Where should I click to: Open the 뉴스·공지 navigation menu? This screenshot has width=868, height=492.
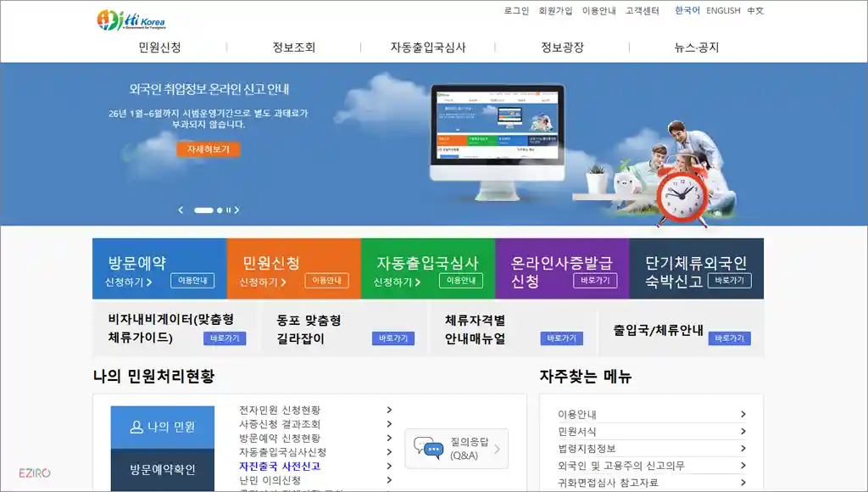(x=697, y=48)
